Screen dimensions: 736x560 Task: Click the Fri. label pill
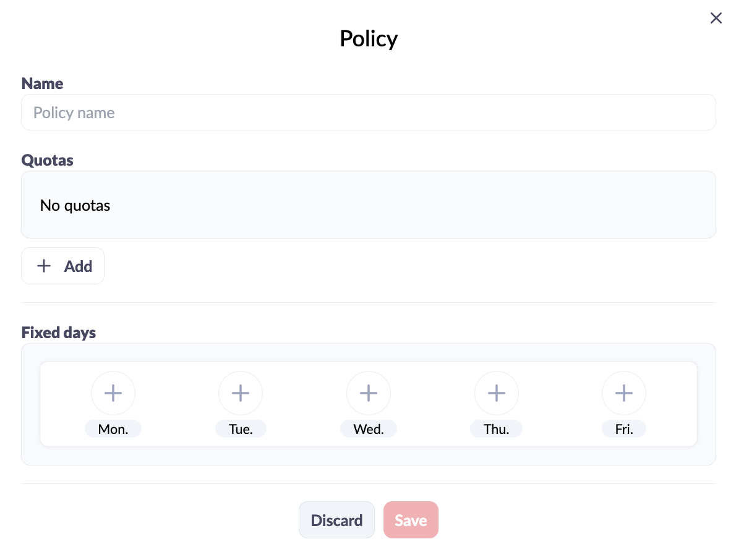click(624, 429)
